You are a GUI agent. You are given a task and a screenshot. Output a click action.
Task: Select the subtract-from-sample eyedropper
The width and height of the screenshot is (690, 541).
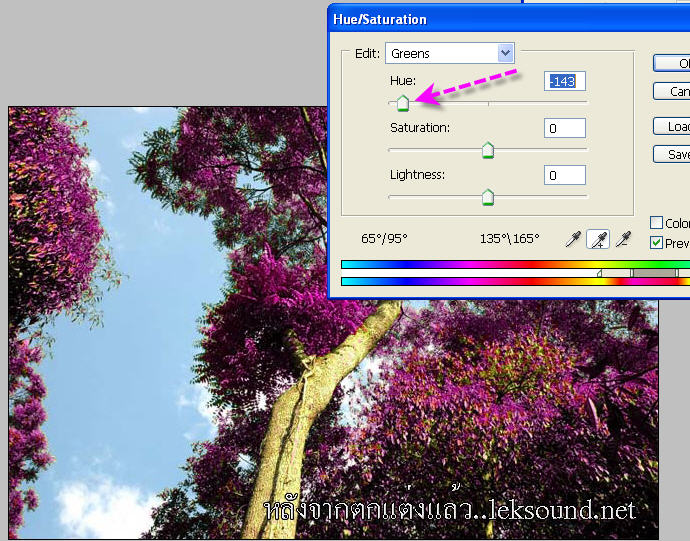(623, 239)
